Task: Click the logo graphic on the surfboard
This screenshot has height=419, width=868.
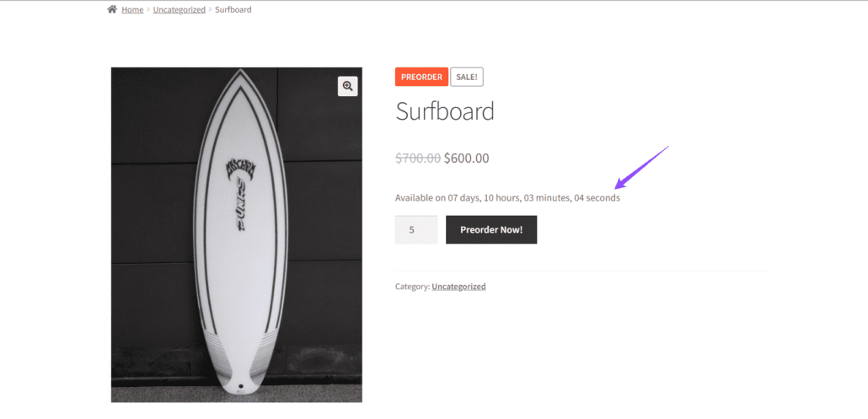Action: tap(240, 195)
